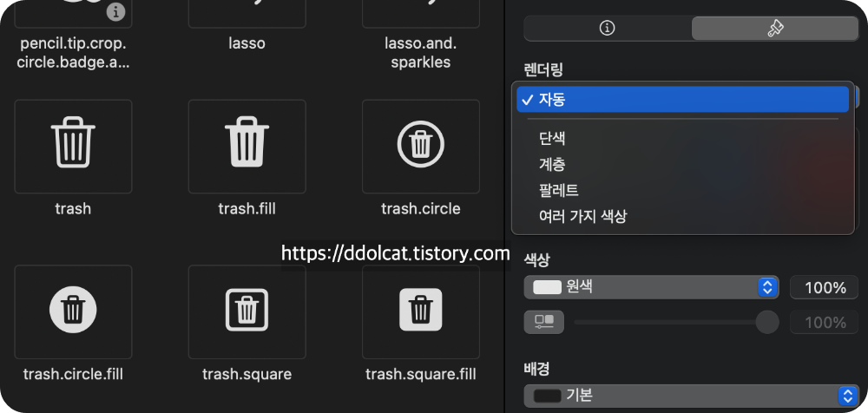Click the white swatch in 원색 dropdown
This screenshot has height=413, width=868.
click(547, 287)
